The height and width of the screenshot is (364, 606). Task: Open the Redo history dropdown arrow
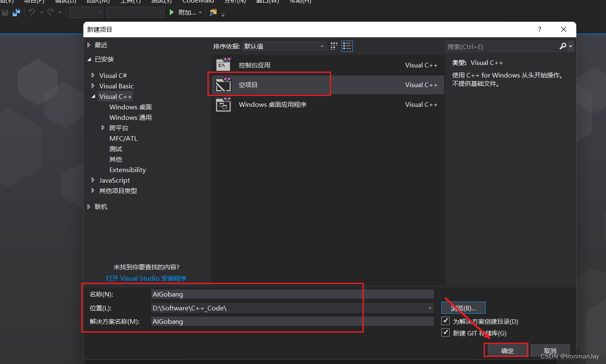[60, 13]
